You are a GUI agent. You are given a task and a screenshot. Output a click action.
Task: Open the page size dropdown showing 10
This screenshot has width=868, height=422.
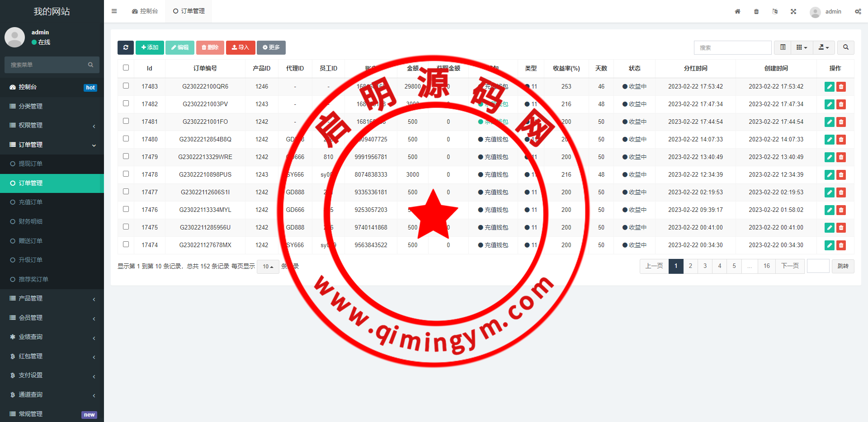point(268,267)
